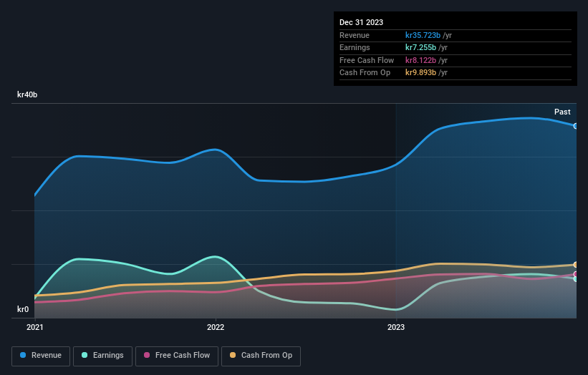Click the kr7.255b earnings value

pyautogui.click(x=420, y=47)
